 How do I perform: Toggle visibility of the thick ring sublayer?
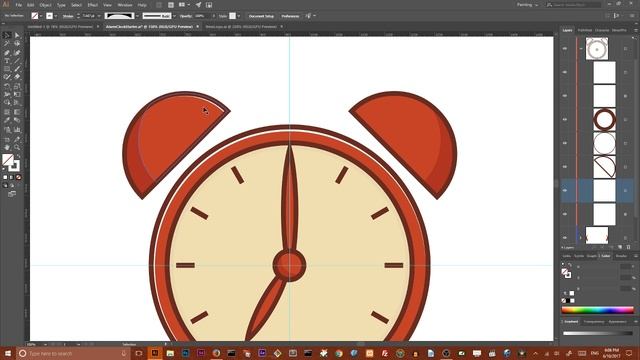(565, 120)
